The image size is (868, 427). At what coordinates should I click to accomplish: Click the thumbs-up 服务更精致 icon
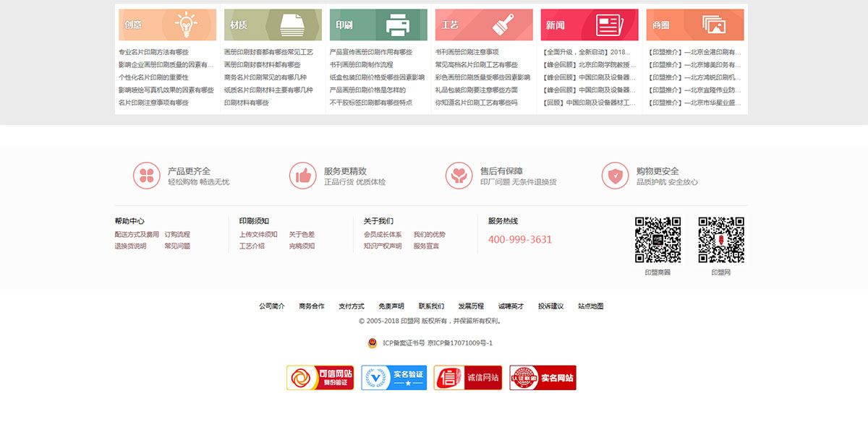(302, 176)
